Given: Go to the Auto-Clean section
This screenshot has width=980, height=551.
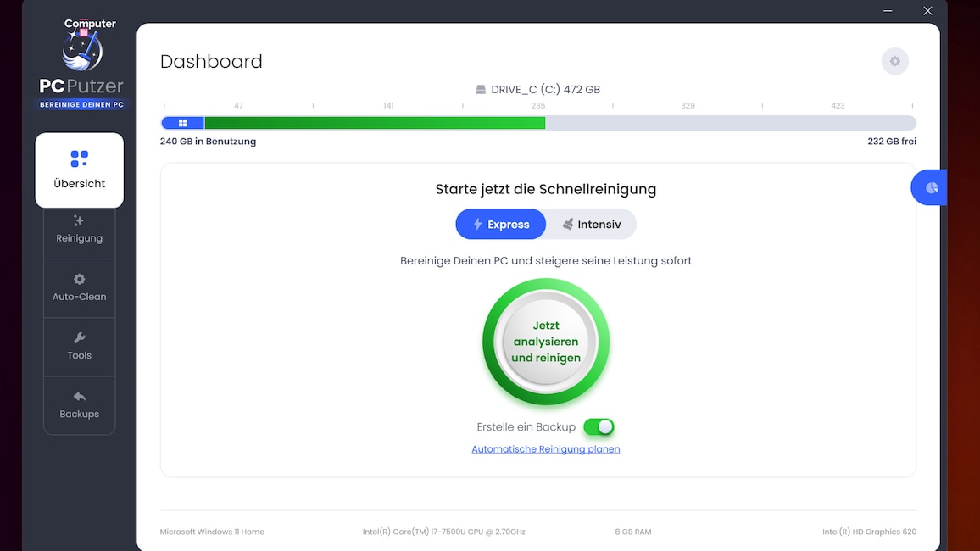Looking at the screenshot, I should click(80, 288).
